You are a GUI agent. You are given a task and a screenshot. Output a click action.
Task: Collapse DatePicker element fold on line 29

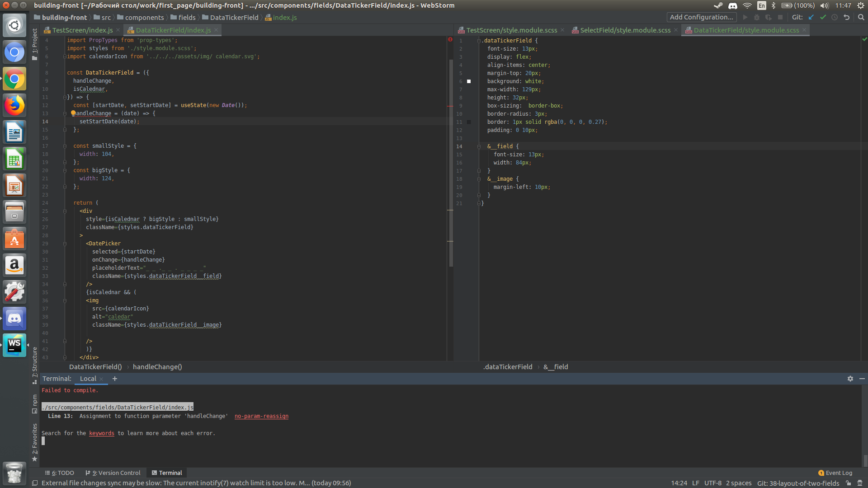pos(65,244)
